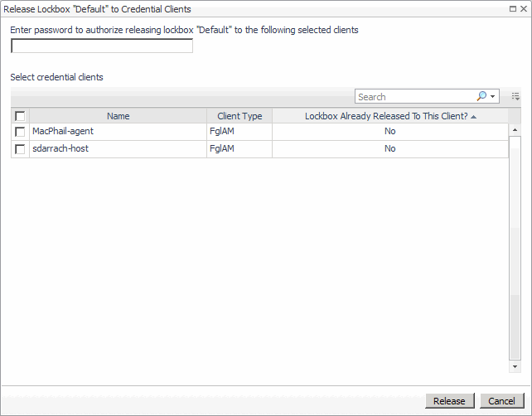Select the sdarrach-host row name
532x416 pixels.
pos(60,148)
